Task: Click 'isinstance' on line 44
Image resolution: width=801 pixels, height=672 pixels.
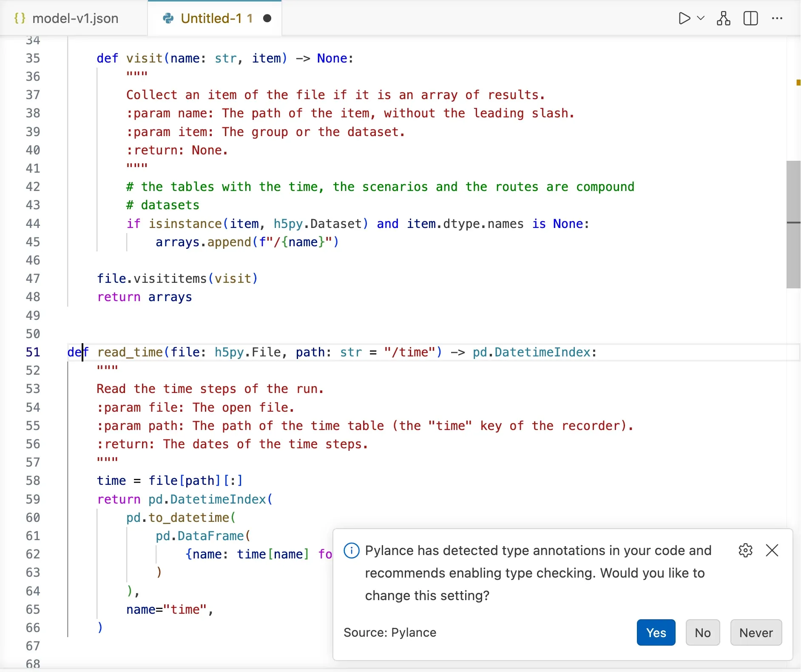Action: click(185, 224)
